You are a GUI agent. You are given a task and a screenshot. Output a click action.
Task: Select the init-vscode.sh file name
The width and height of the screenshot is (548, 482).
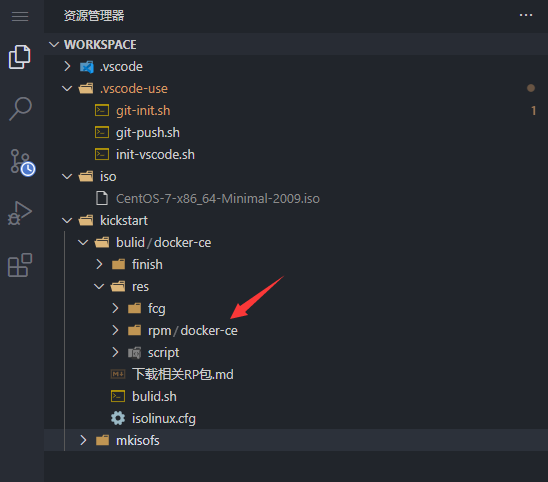(156, 154)
